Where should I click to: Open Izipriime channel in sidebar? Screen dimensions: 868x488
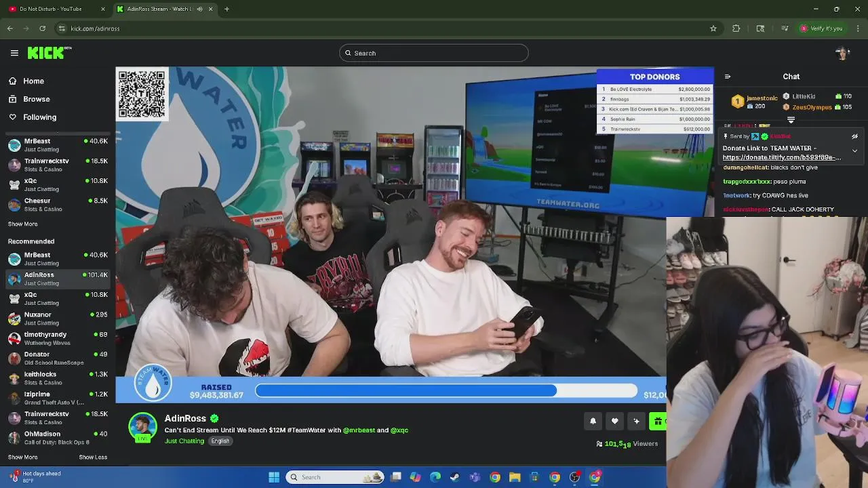[x=58, y=398]
